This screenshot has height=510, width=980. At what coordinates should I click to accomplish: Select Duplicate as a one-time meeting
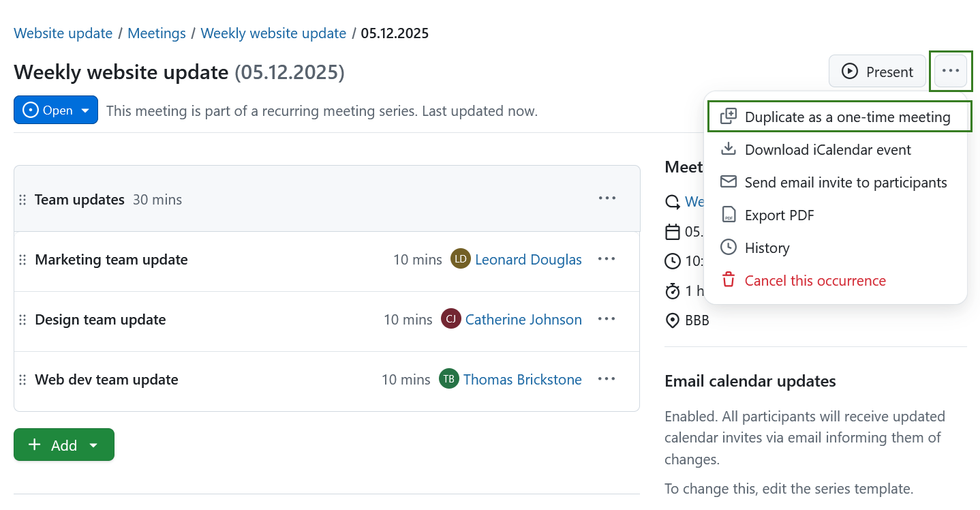[x=846, y=117]
